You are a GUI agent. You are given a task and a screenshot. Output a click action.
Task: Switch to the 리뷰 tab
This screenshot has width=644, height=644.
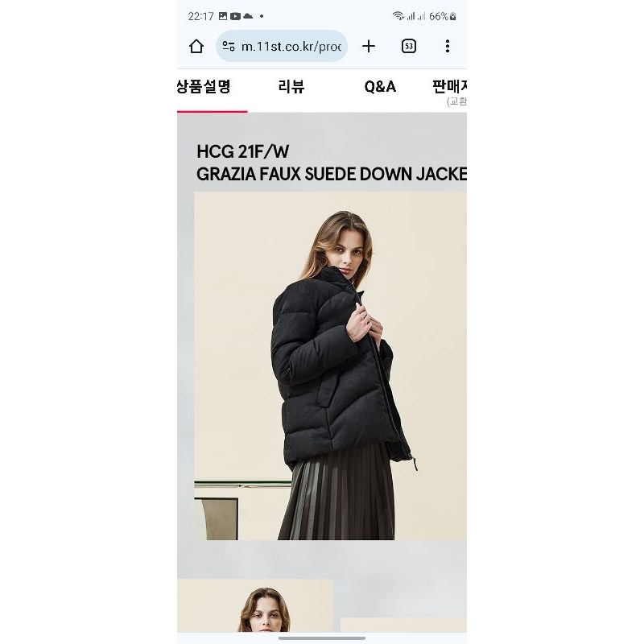pyautogui.click(x=291, y=87)
